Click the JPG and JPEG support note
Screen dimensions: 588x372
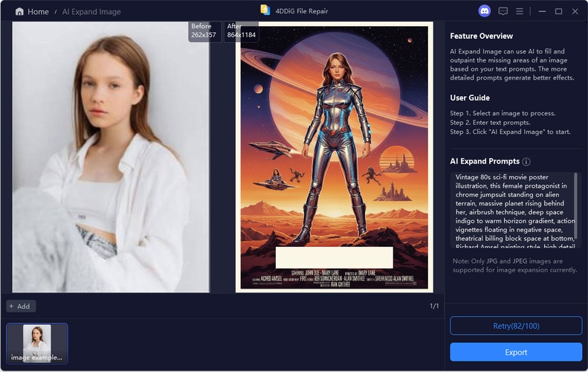click(x=514, y=266)
